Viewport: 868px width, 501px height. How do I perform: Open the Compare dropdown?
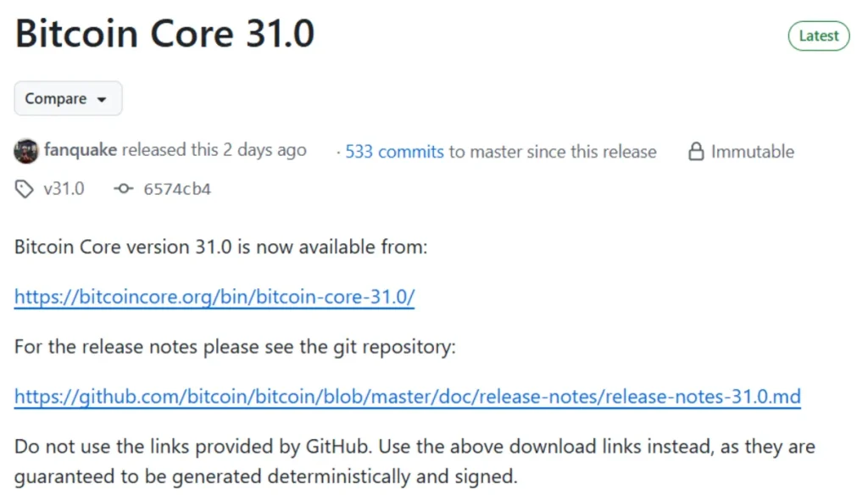[68, 98]
